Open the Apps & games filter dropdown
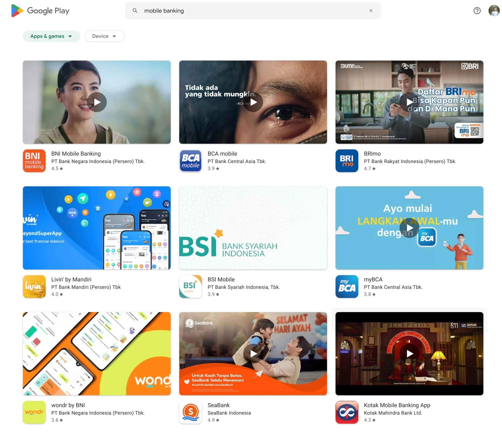 pos(51,36)
